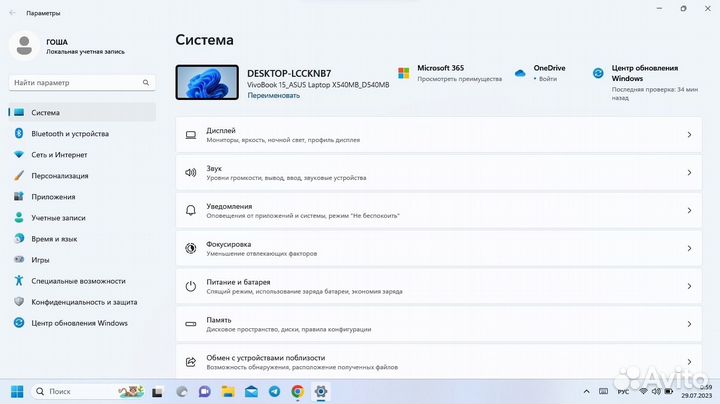
Task: Click the Фокусировка focus icon
Action: click(x=191, y=248)
